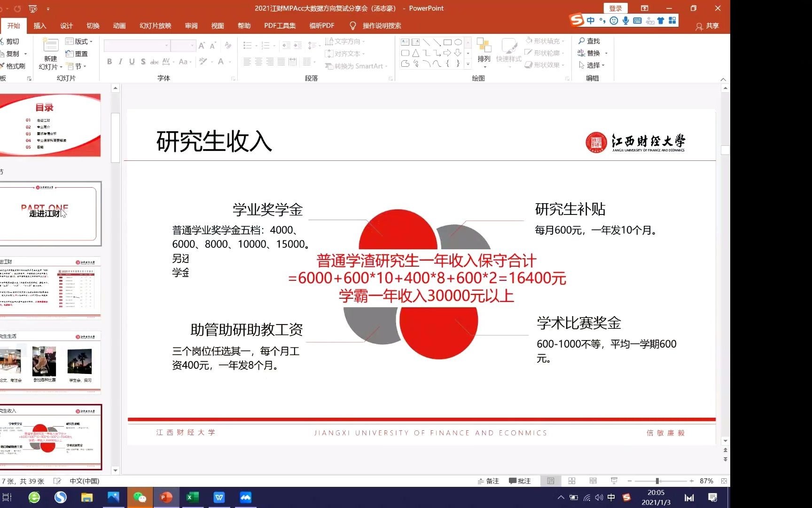
Task: Click Format Painter (格式刷)
Action: click(13, 66)
